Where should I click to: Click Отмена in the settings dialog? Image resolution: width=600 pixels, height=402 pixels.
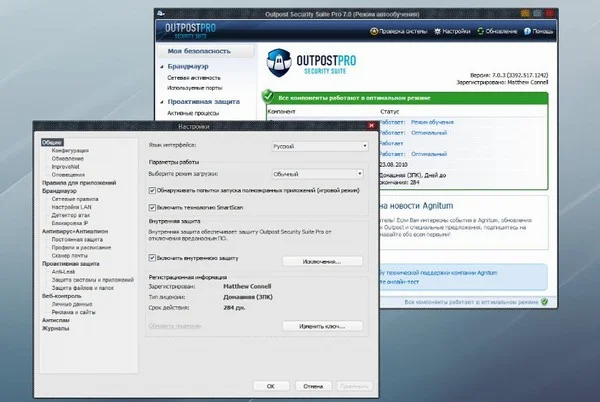pos(313,386)
